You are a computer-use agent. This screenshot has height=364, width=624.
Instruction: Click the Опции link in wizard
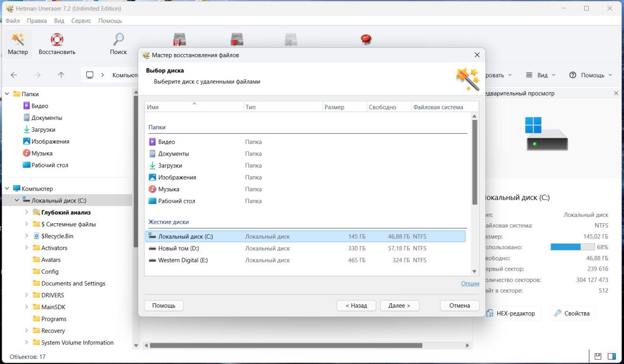[470, 283]
